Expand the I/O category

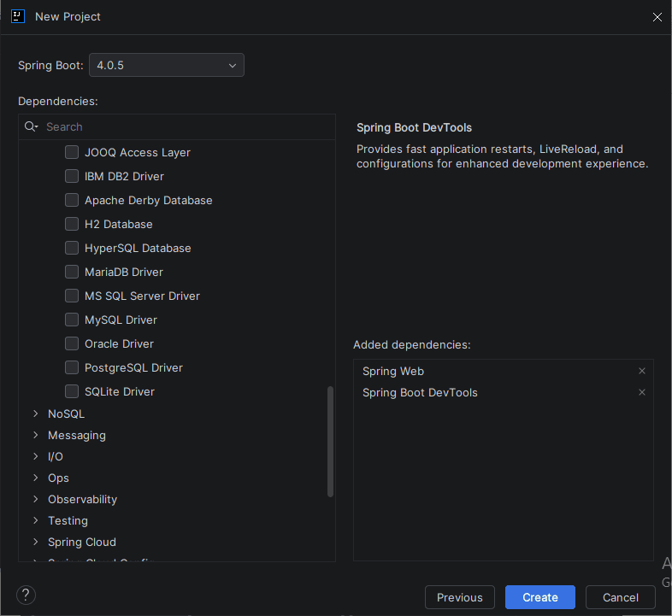pyautogui.click(x=36, y=456)
